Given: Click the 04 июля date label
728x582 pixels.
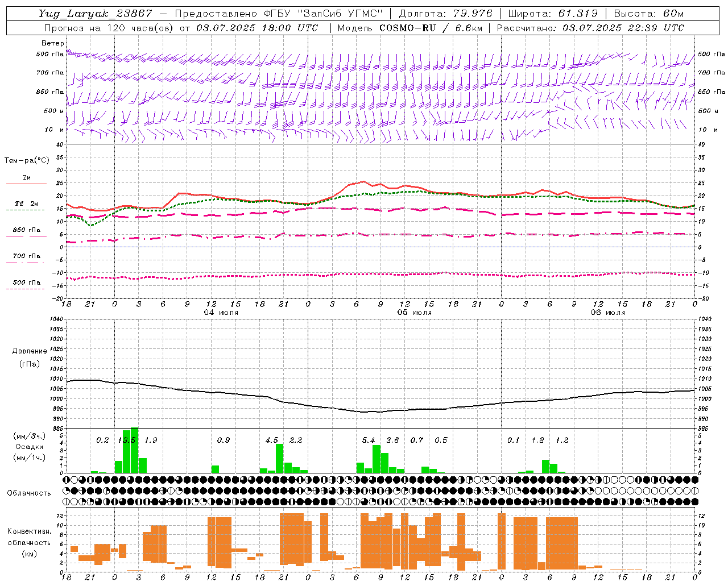Looking at the screenshot, I should click(x=221, y=313).
